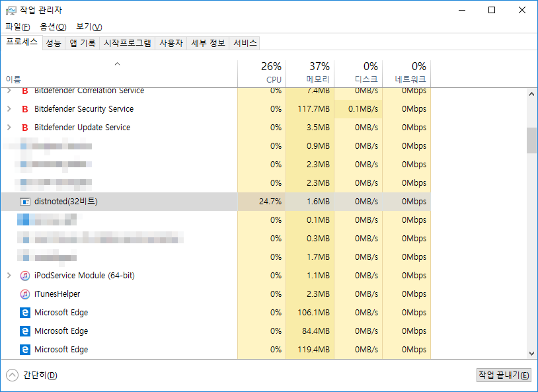Click the iTunesHelper icon

click(x=25, y=294)
